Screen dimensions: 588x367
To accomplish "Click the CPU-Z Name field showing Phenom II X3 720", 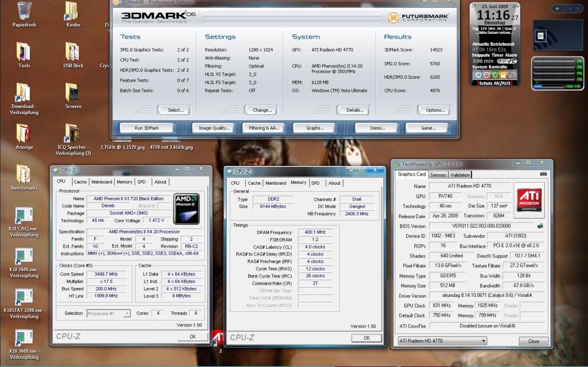I will tap(128, 199).
